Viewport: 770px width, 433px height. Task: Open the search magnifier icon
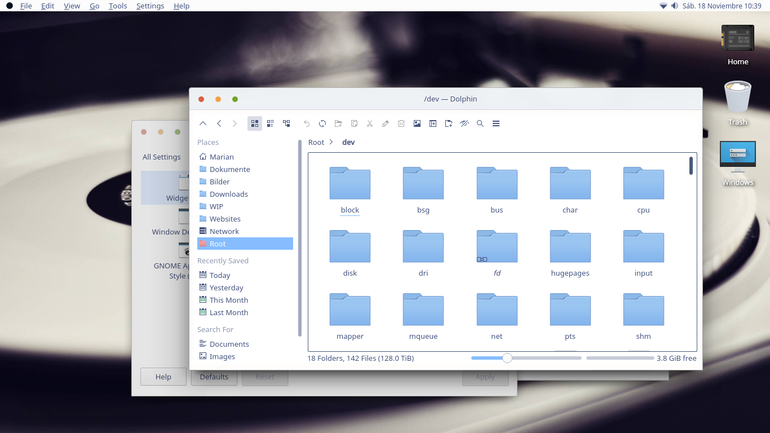pos(480,124)
